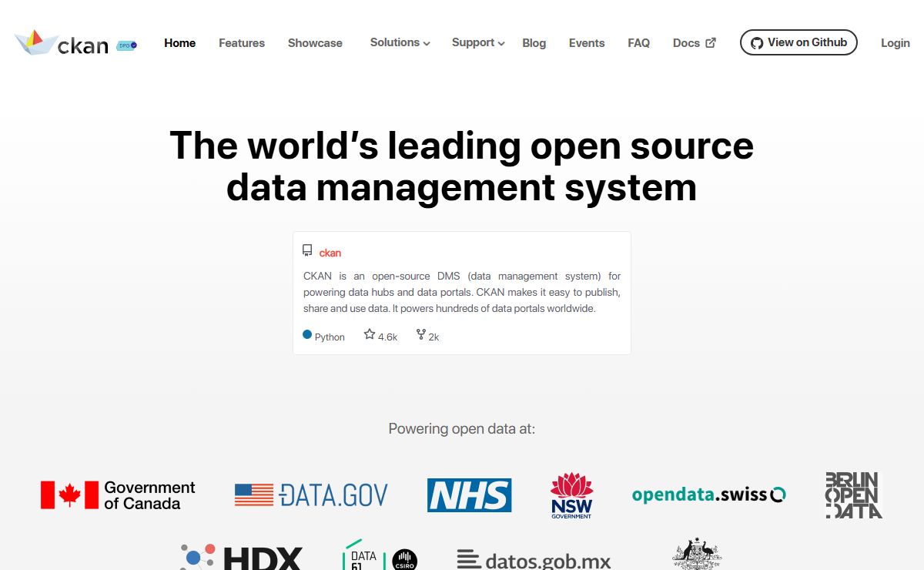Click the Berlin Open Data logo
Viewport: 924px width, 570px height.
853,495
